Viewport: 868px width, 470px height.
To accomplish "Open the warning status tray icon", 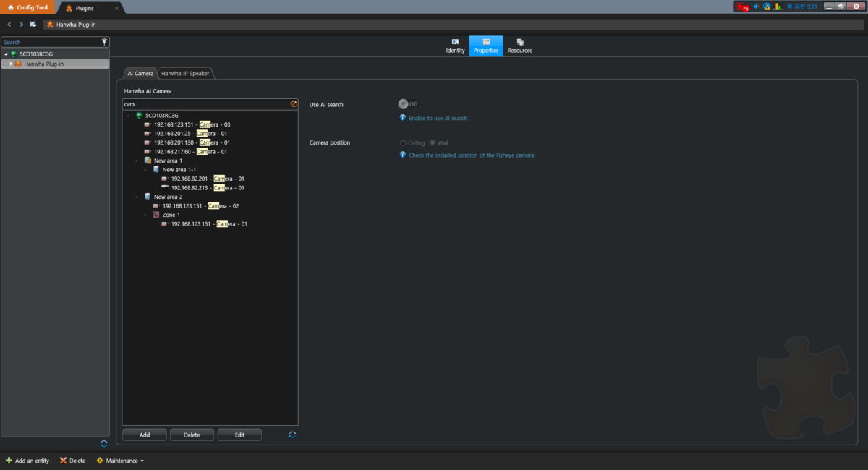I will (767, 7).
